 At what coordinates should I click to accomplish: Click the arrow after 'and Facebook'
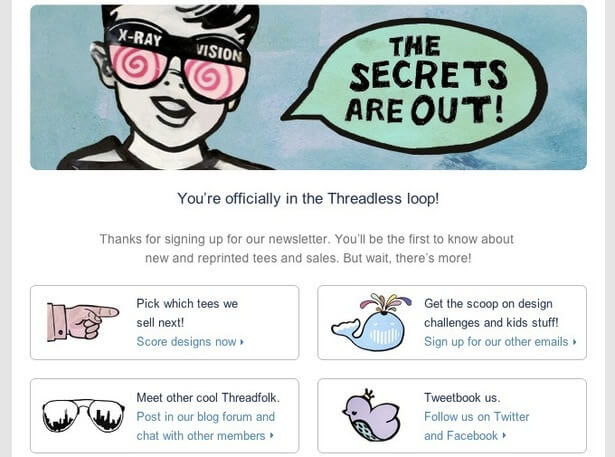coord(504,436)
